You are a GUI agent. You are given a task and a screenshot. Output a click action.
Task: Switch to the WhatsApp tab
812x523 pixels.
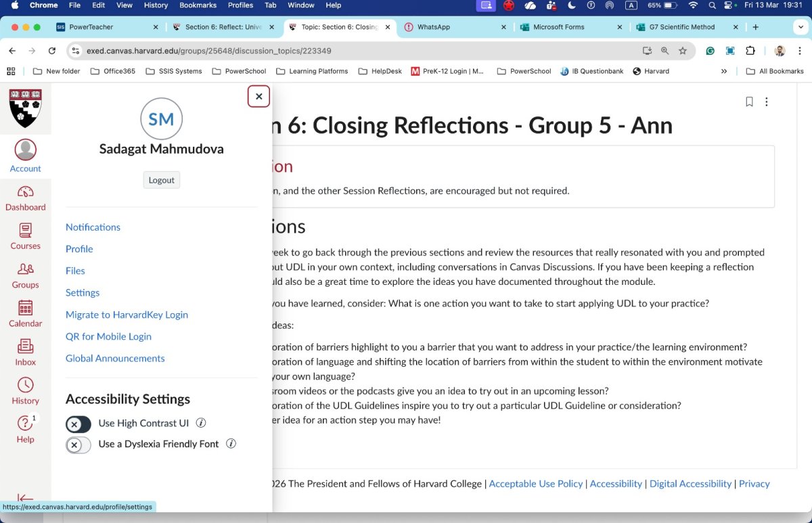pos(455,27)
